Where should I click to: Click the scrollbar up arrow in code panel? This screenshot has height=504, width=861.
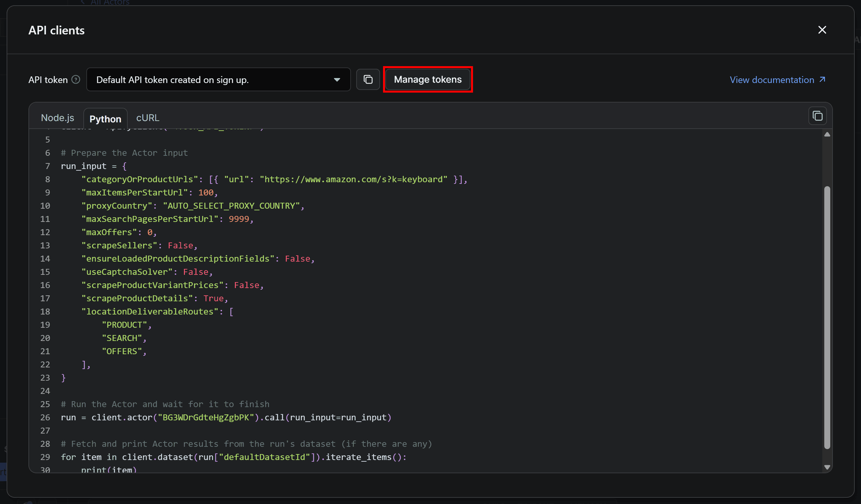coord(827,134)
